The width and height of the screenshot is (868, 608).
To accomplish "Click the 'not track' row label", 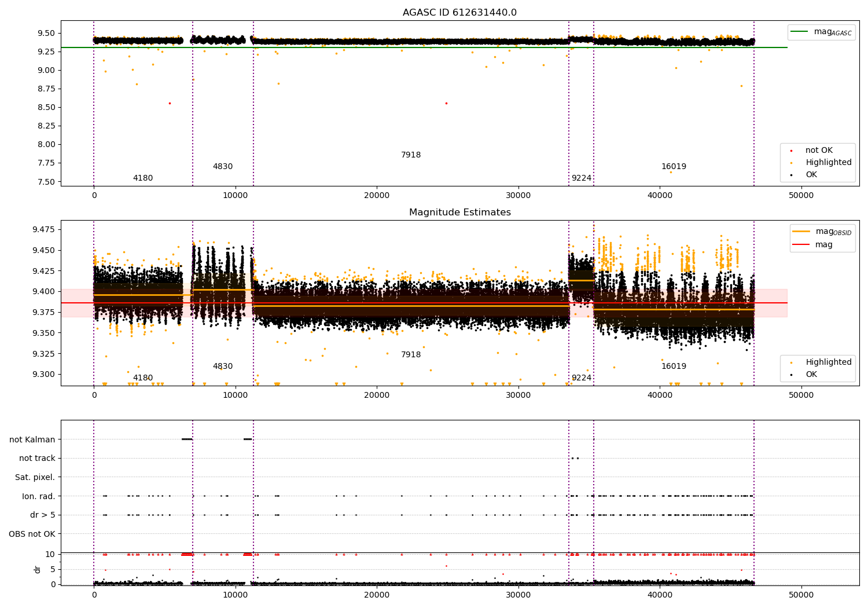I will tap(37, 459).
